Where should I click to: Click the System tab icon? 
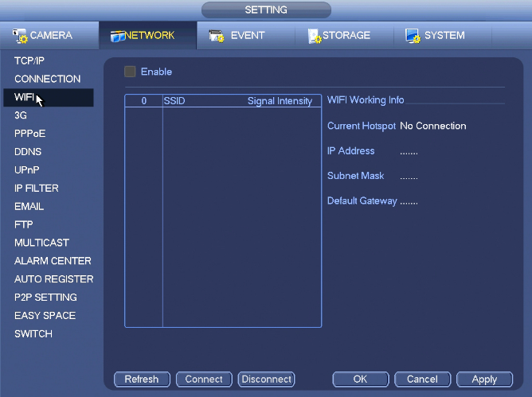[x=413, y=36]
